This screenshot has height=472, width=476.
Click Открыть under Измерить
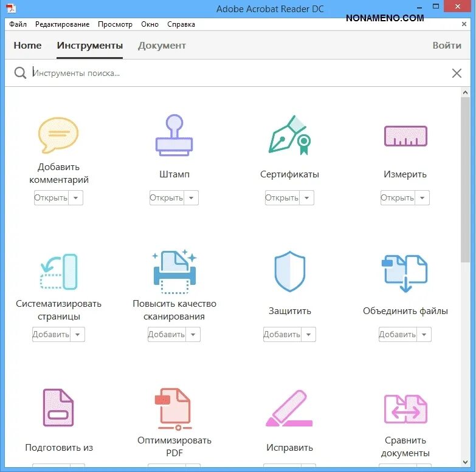coord(398,198)
